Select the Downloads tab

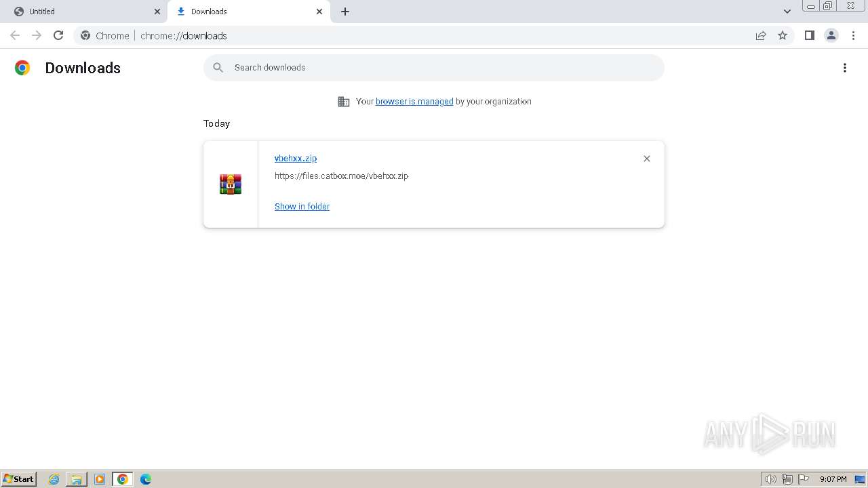[x=250, y=12]
